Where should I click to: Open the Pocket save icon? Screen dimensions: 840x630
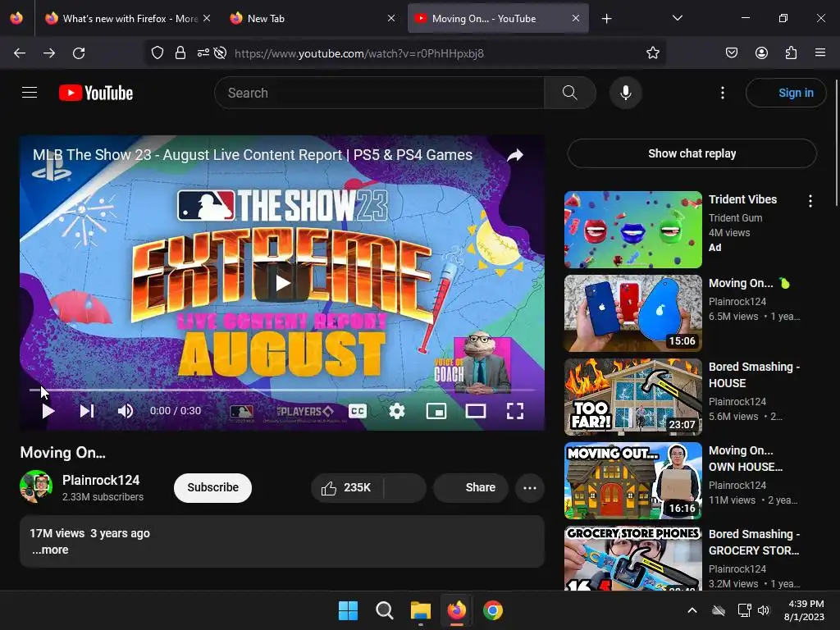731,53
